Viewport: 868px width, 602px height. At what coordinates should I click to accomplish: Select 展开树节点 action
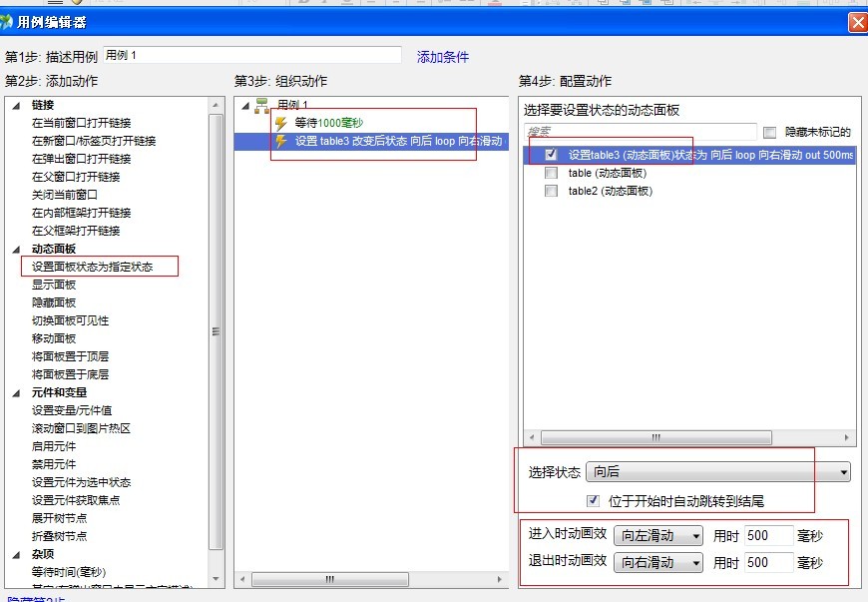click(x=59, y=518)
